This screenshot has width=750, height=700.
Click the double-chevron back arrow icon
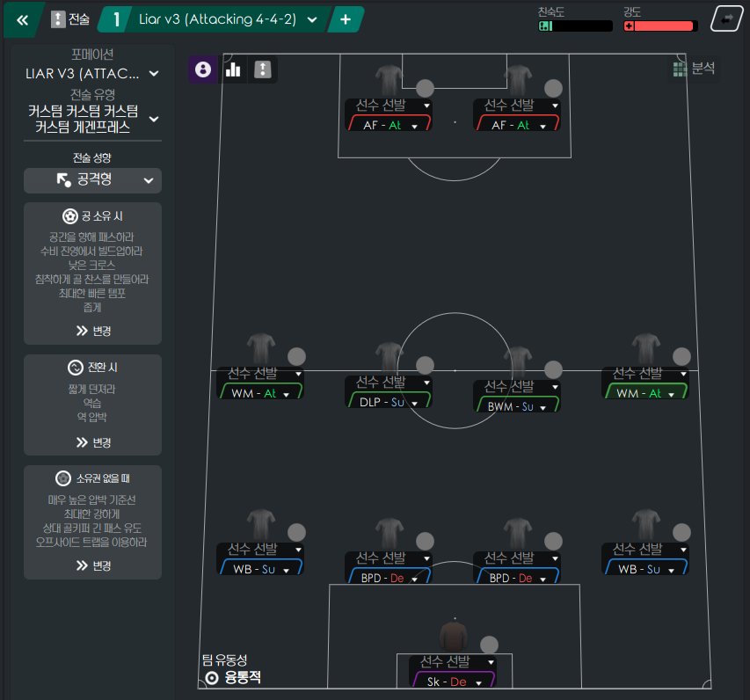click(22, 19)
